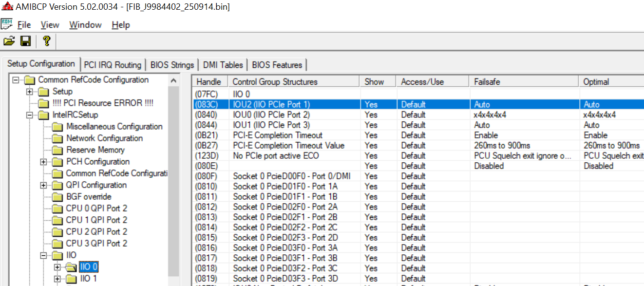
Task: Click the tree pane vertical scrollbar
Action: (173, 180)
